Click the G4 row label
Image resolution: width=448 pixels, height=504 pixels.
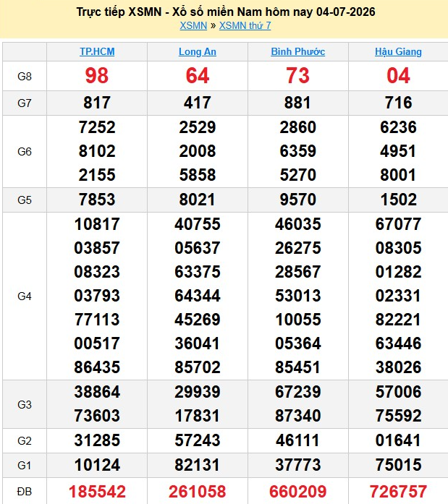click(x=25, y=296)
